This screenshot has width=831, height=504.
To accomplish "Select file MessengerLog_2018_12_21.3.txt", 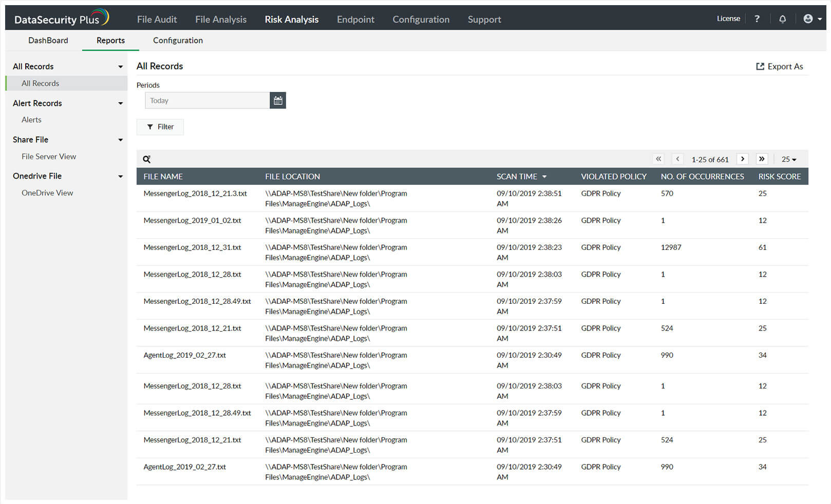I will click(195, 193).
